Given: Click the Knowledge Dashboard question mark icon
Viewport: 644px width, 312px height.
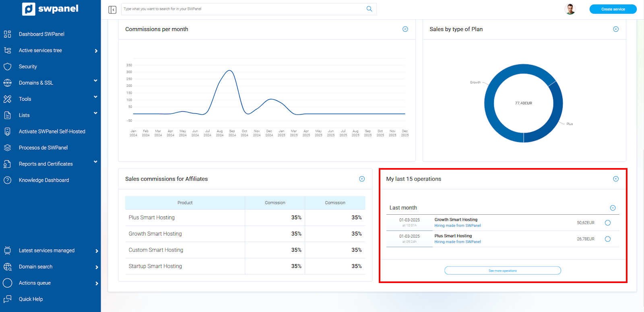Looking at the screenshot, I should point(7,180).
